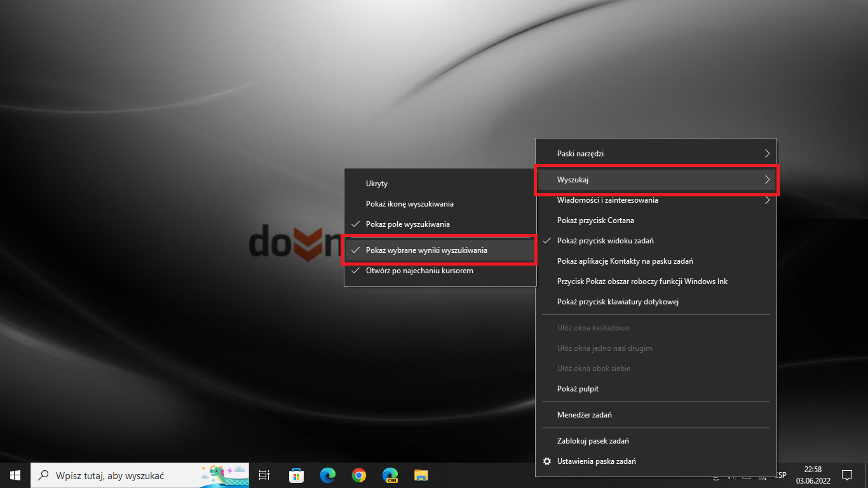The height and width of the screenshot is (488, 868).
Task: Open Menedżer zadań from the menu
Action: (x=656, y=415)
